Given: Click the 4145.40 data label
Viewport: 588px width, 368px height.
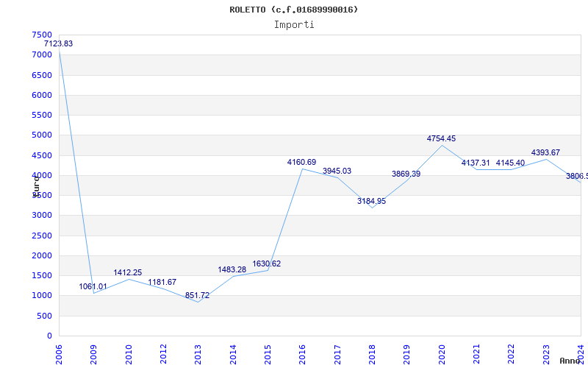Looking at the screenshot, I should click(510, 163).
